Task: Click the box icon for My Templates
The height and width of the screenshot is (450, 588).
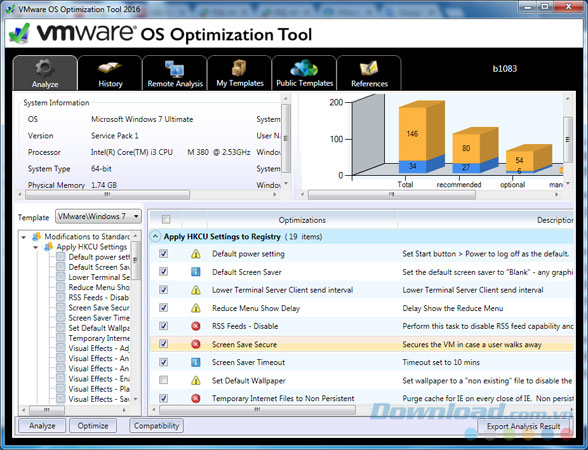Action: (x=239, y=68)
